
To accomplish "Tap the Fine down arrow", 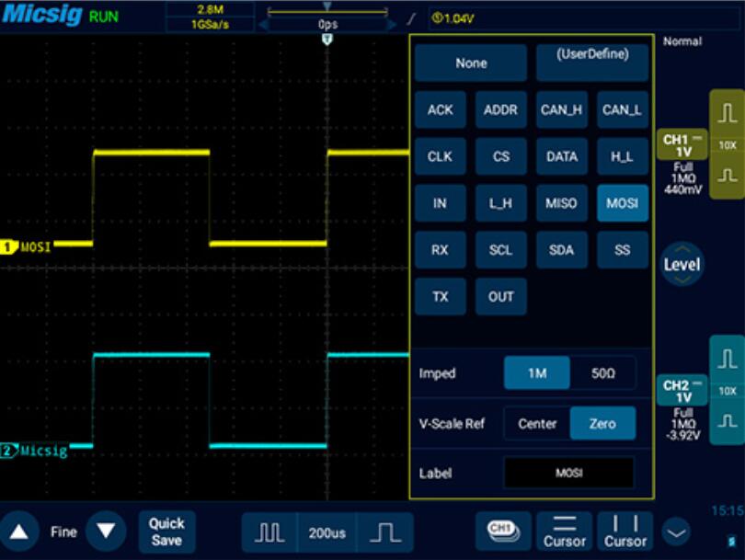I will [106, 531].
